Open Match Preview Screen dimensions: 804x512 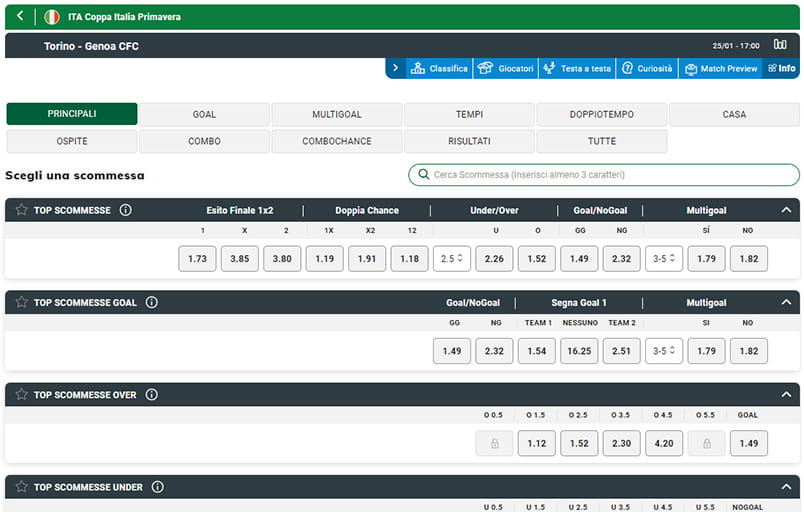[721, 68]
